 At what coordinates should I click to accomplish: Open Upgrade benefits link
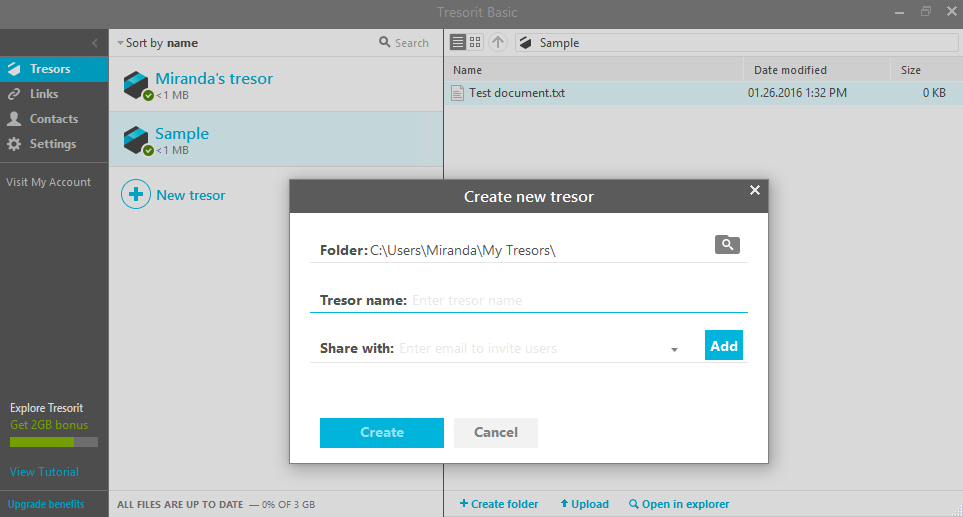46,504
